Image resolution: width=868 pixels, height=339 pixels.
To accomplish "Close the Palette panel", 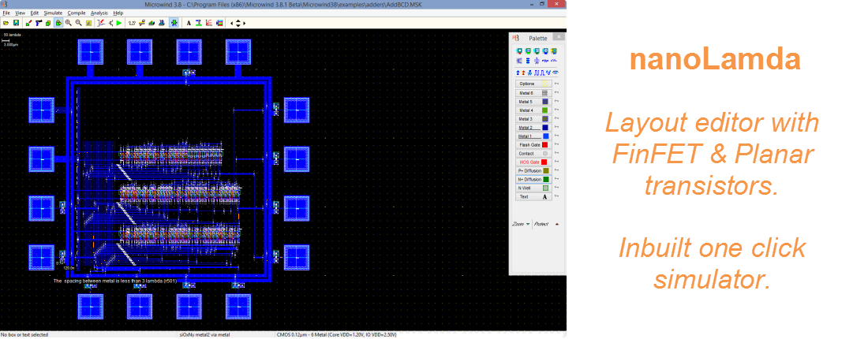I will [x=559, y=37].
